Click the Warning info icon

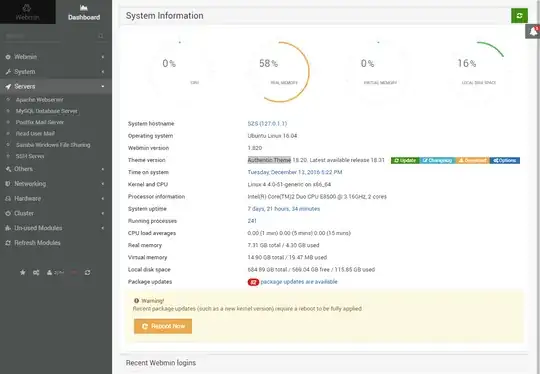(136, 301)
